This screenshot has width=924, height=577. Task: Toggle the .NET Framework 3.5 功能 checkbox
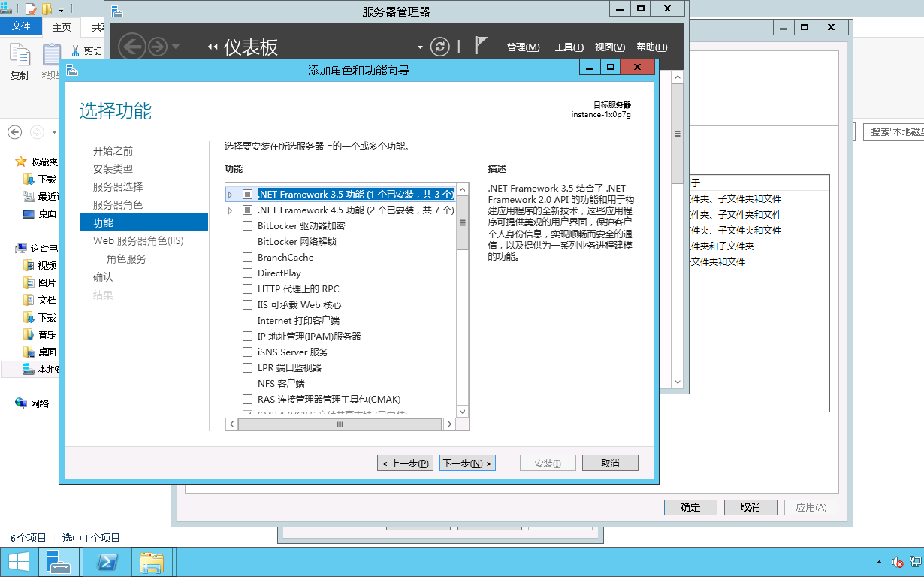[x=247, y=194]
